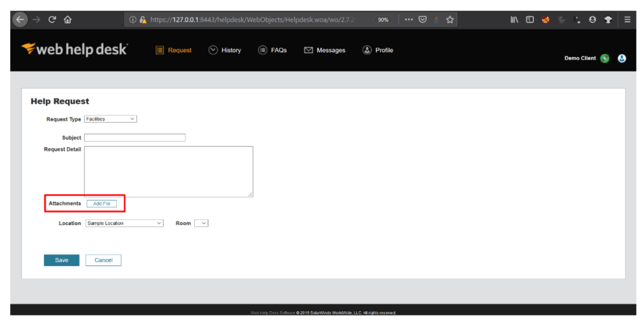Click the browser forward arrow
This screenshot has width=644, height=325.
pyautogui.click(x=36, y=19)
